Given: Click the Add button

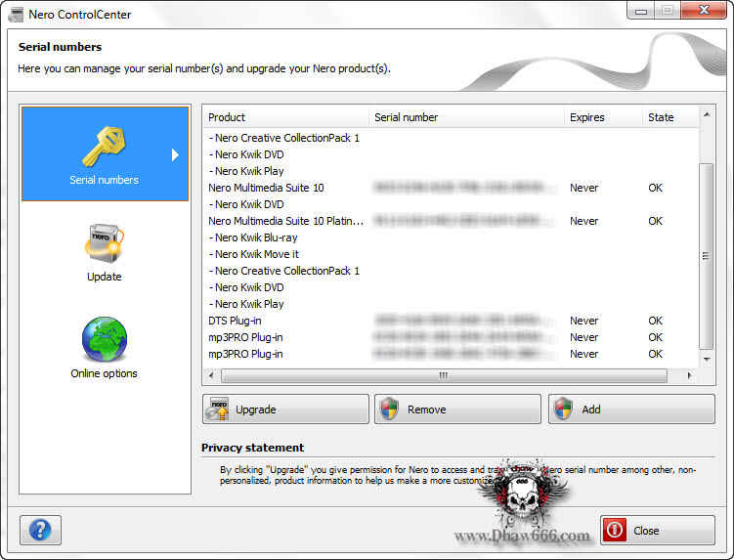Looking at the screenshot, I should point(631,409).
